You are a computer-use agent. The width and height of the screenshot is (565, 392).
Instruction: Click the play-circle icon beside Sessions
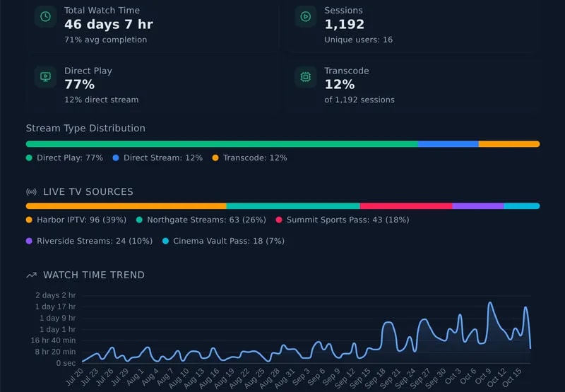(306, 16)
